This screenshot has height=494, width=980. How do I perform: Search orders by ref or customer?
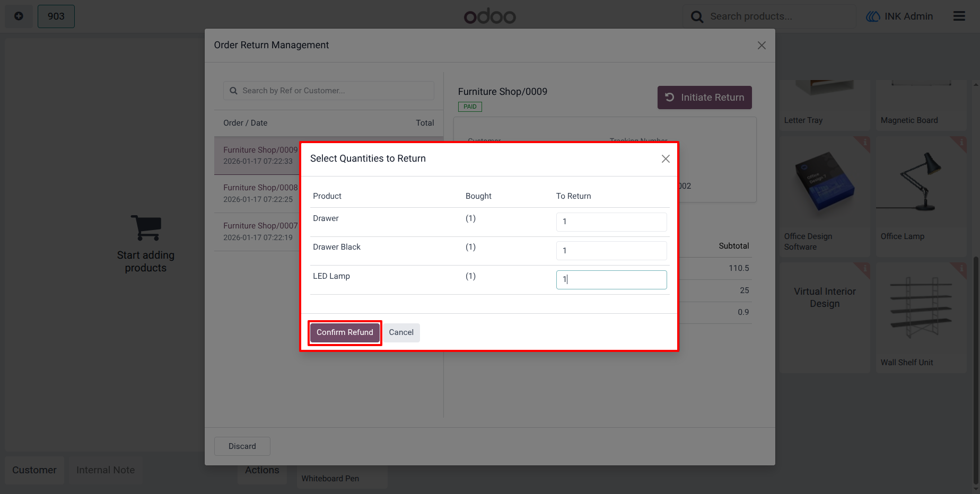coord(329,91)
